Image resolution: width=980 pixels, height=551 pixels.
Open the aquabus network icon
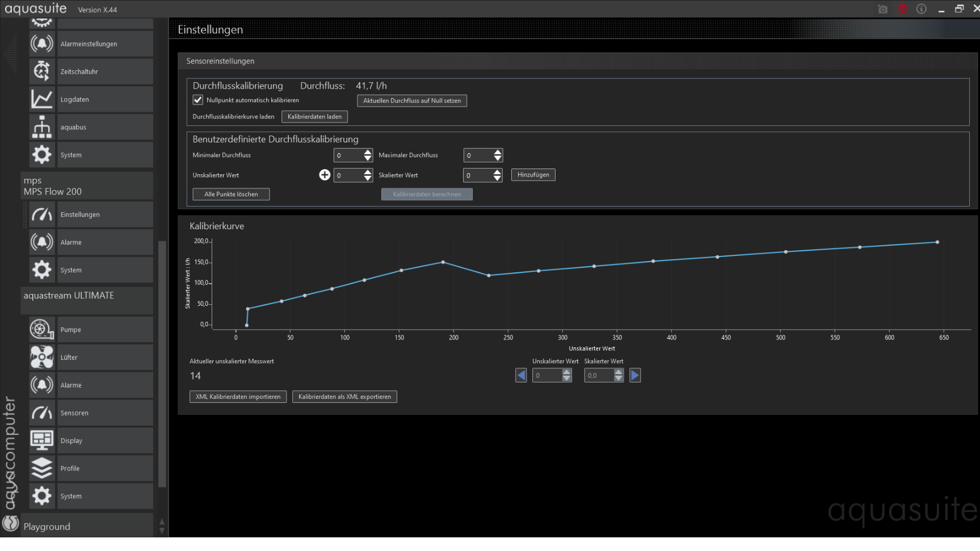click(42, 127)
